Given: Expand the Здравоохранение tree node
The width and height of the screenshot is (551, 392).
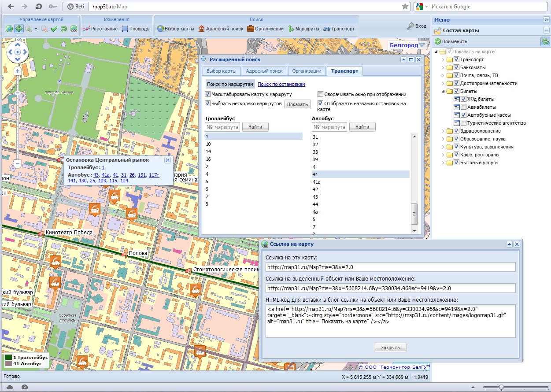Looking at the screenshot, I should coord(443,131).
